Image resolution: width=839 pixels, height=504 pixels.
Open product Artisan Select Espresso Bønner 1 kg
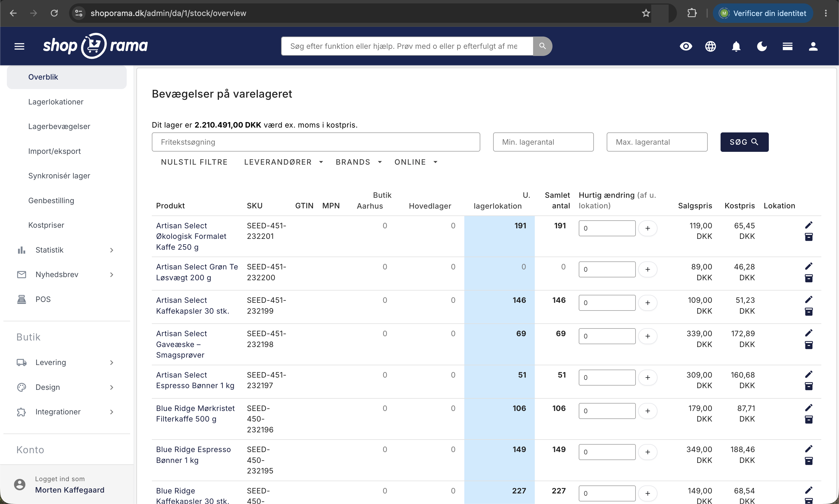point(195,380)
